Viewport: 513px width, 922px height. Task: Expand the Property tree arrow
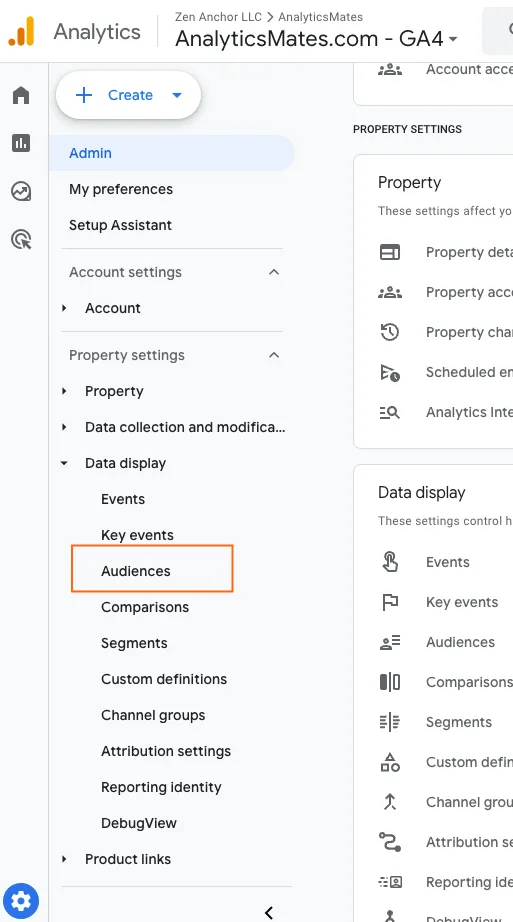[x=64, y=391]
